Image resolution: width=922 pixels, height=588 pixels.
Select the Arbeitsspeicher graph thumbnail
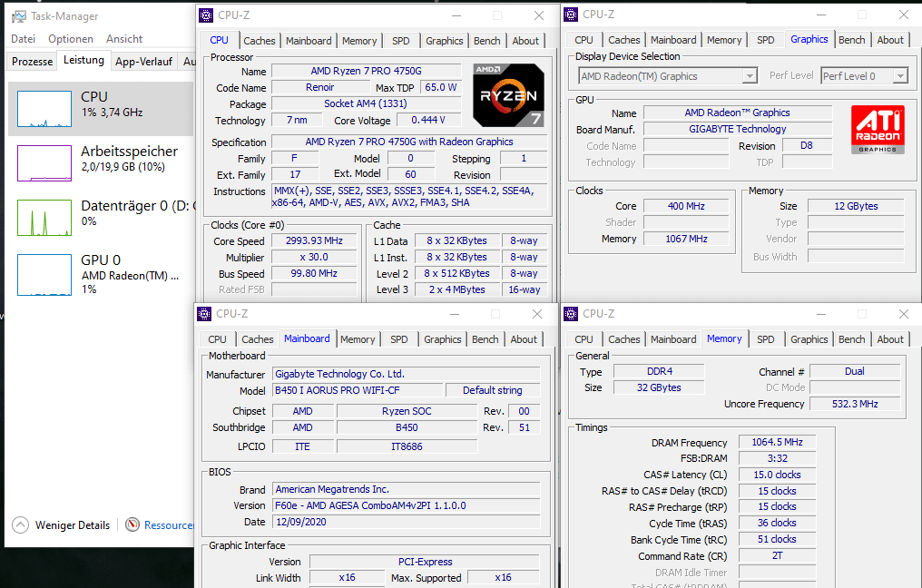(44, 162)
